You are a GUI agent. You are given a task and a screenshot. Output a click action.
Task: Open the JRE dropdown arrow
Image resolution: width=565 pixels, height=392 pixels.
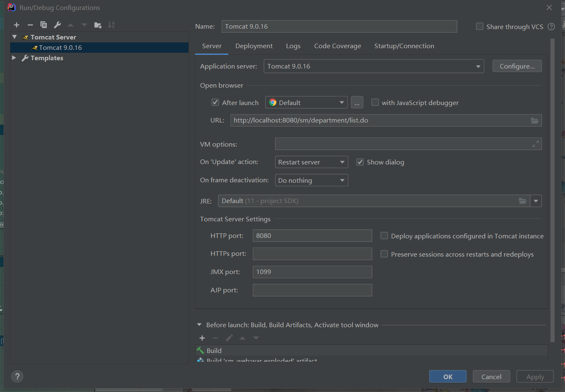coord(536,201)
